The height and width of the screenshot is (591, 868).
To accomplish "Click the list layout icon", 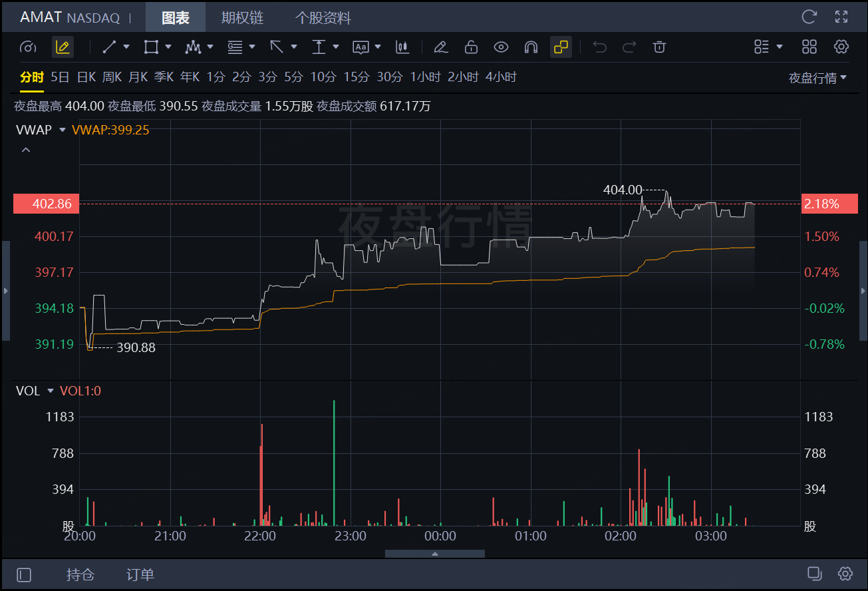I will click(x=762, y=47).
